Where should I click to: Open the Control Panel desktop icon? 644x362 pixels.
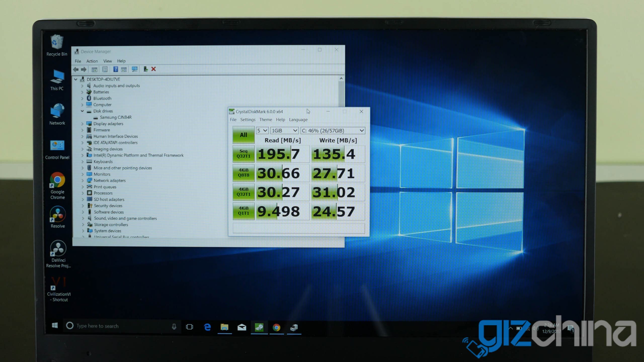[57, 150]
